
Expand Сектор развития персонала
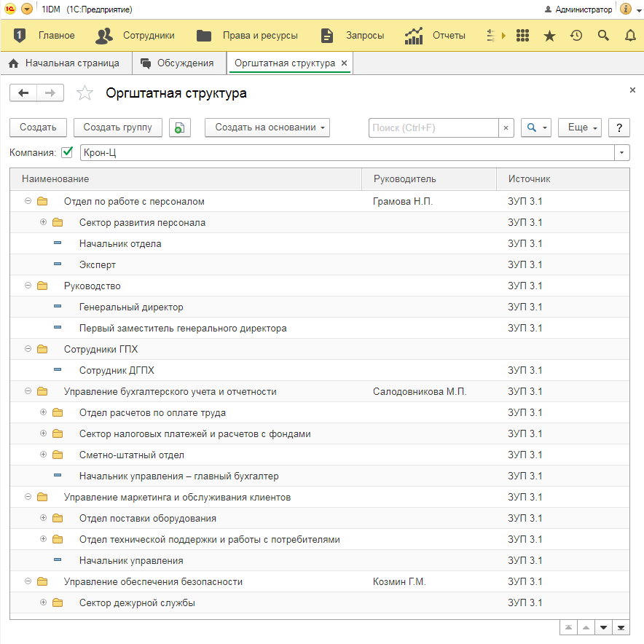[x=43, y=221]
